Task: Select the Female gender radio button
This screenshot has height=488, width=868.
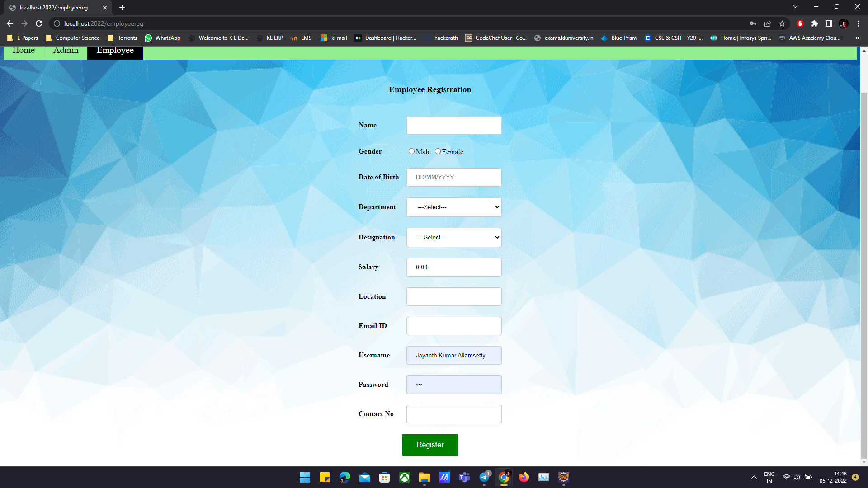Action: tap(438, 151)
